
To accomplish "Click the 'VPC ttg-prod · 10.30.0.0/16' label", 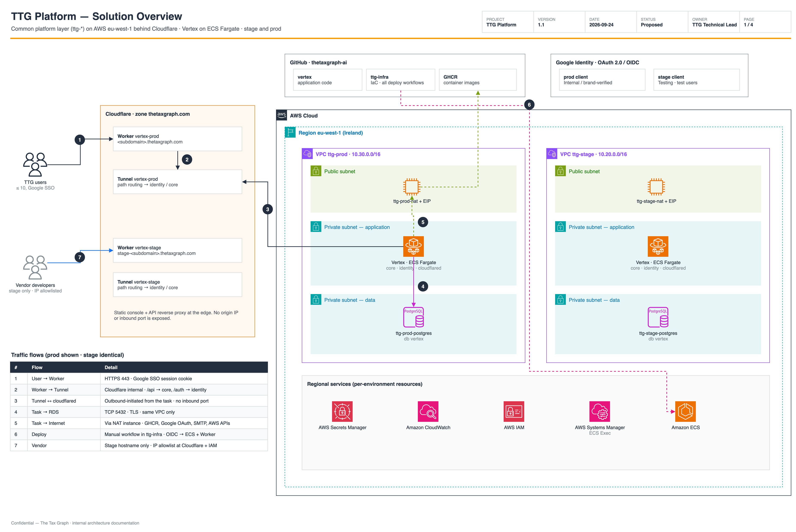I will (348, 154).
